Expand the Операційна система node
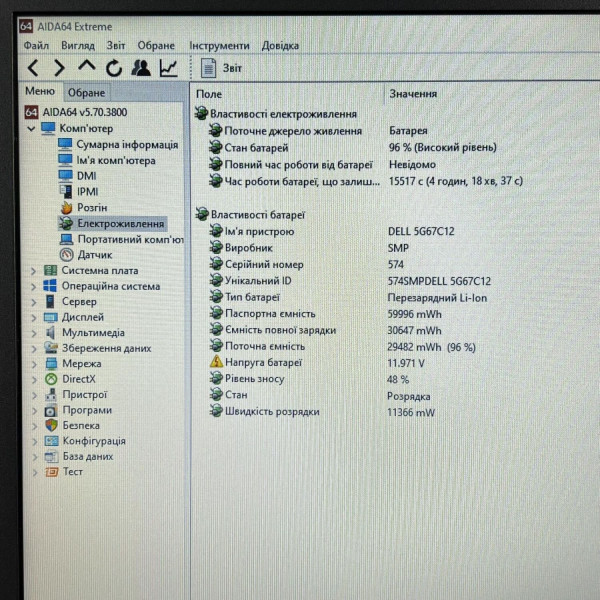Image resolution: width=600 pixels, height=600 pixels. click(34, 287)
